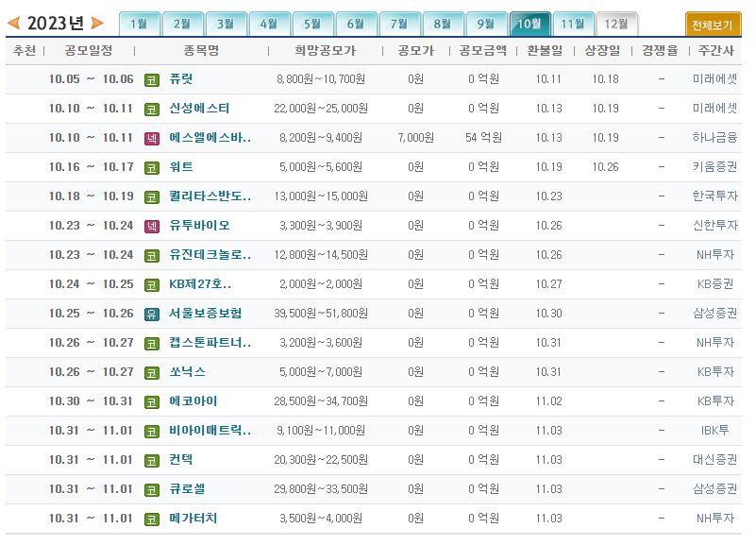Screen dimensions: 756x545
Task: Switch to the 1월 tab
Action: click(140, 24)
